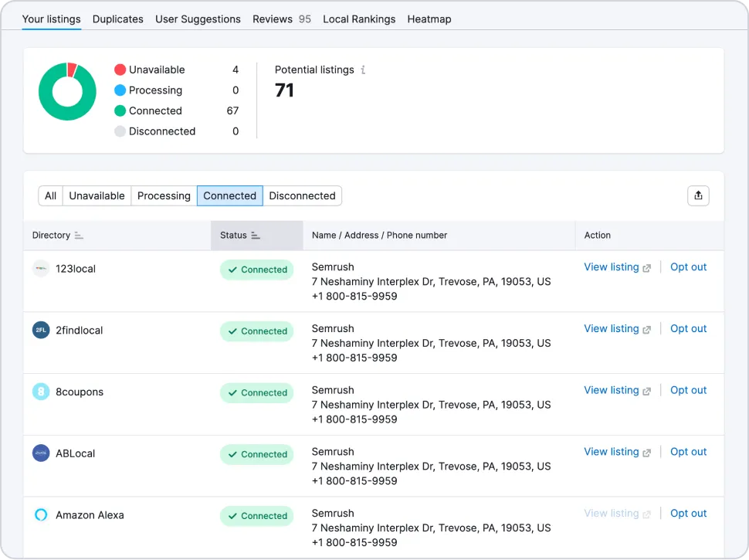
Task: Click the ABLocal directory logo
Action: [41, 453]
